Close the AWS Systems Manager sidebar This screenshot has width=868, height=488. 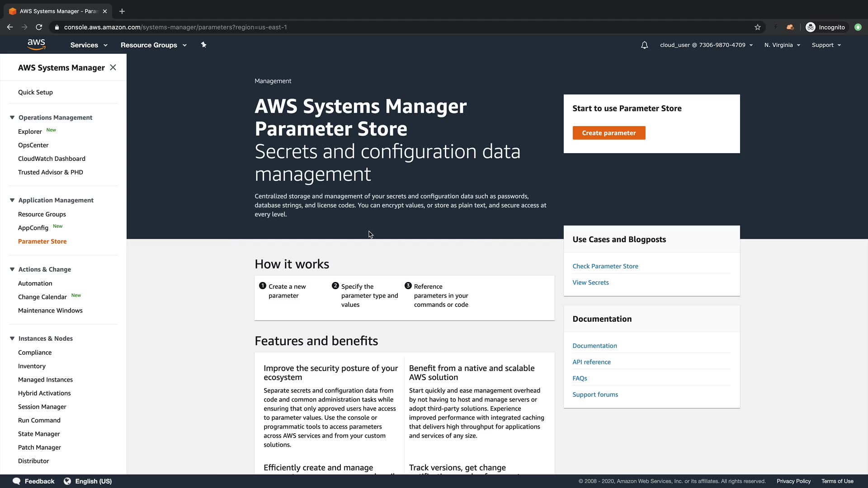(113, 67)
